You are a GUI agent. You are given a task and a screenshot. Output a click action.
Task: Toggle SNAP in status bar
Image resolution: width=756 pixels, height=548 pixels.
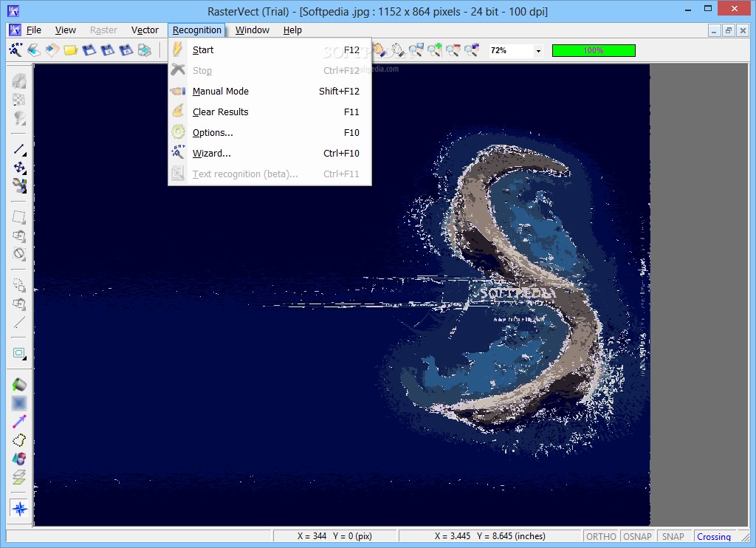673,536
